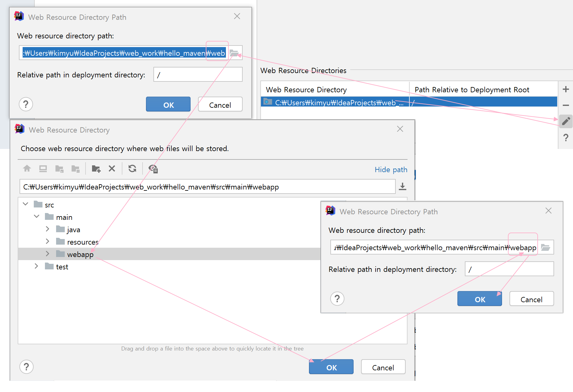Click Path Relative to Deployment Root header
Image resolution: width=573 pixels, height=392 pixels.
483,89
